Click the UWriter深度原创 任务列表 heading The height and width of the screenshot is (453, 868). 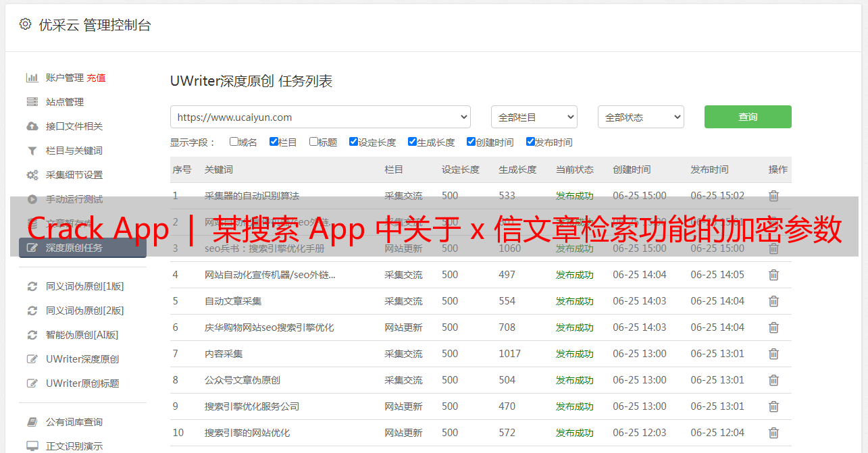[251, 81]
